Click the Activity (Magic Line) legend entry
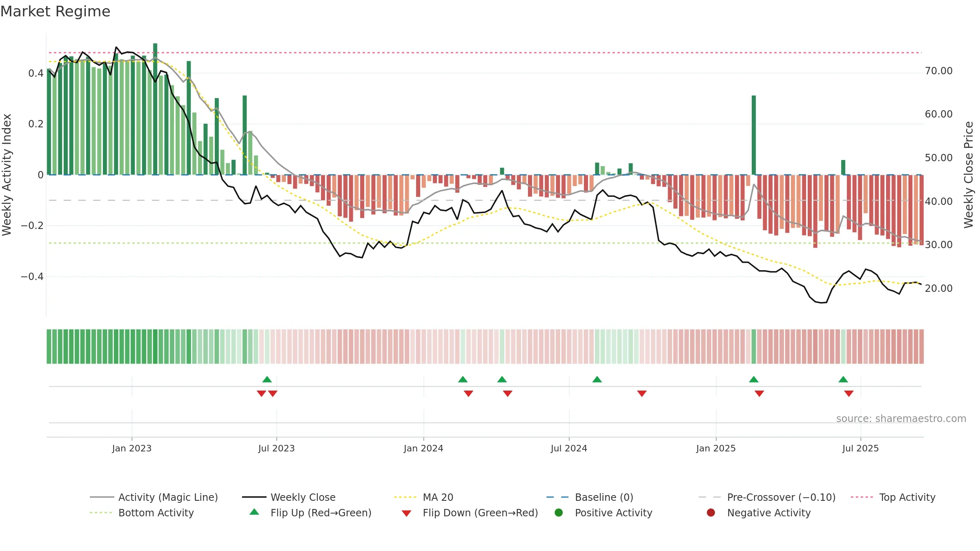This screenshot has width=980, height=551. tap(154, 497)
